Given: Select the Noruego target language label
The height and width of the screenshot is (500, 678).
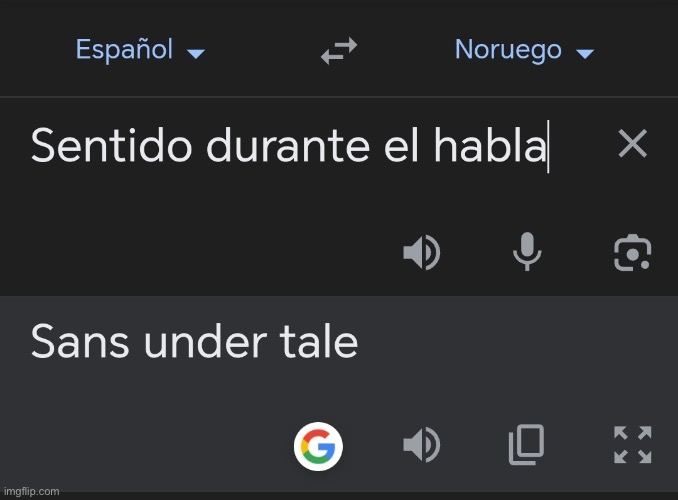Looking at the screenshot, I should click(508, 51).
